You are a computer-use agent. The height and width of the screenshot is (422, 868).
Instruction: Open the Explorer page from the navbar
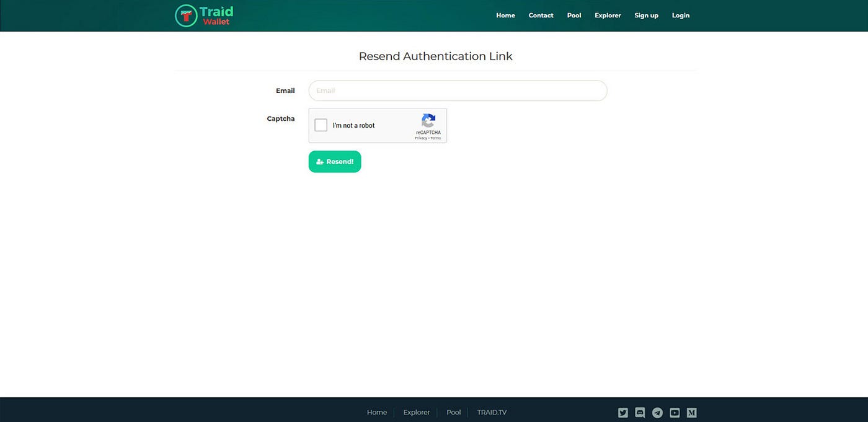(607, 15)
